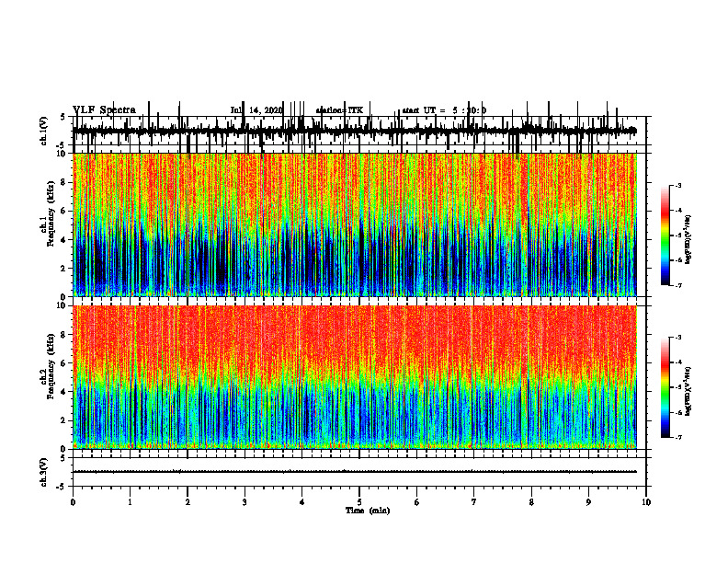Click the ch.1 voltage waveform trace
The height and width of the screenshot is (563, 728).
click(355, 131)
